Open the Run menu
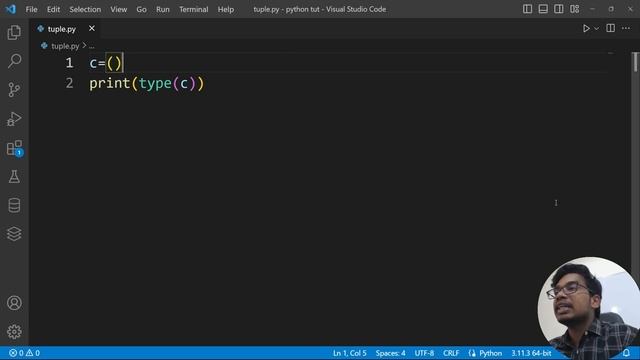 (162, 9)
